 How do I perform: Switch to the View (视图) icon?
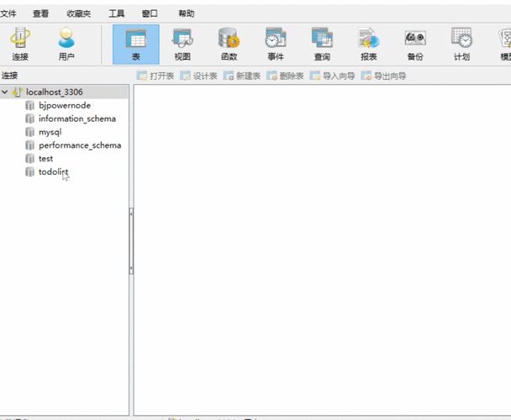(182, 44)
